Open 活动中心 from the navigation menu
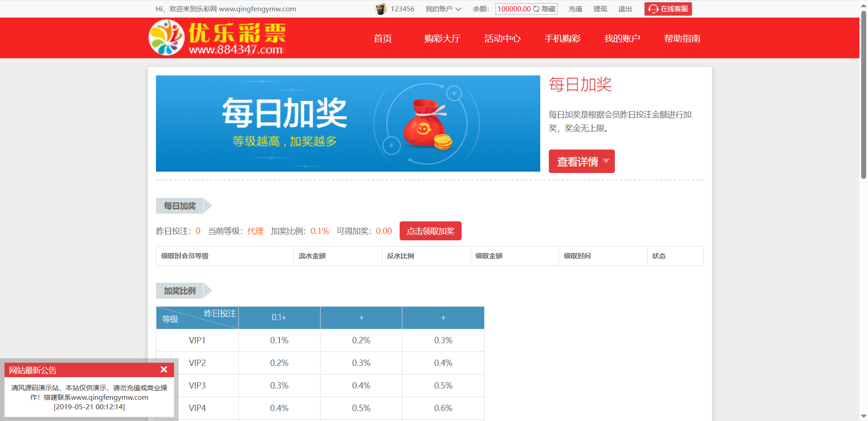The image size is (868, 421). tap(502, 38)
